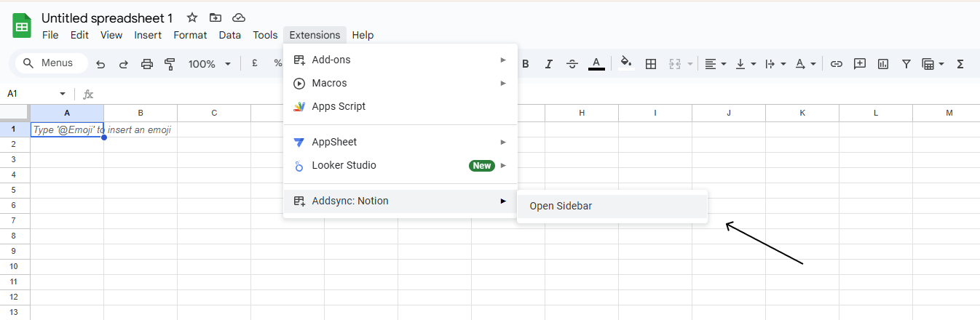Insert a chart using the chart icon
This screenshot has width=980, height=320.
pos(883,64)
